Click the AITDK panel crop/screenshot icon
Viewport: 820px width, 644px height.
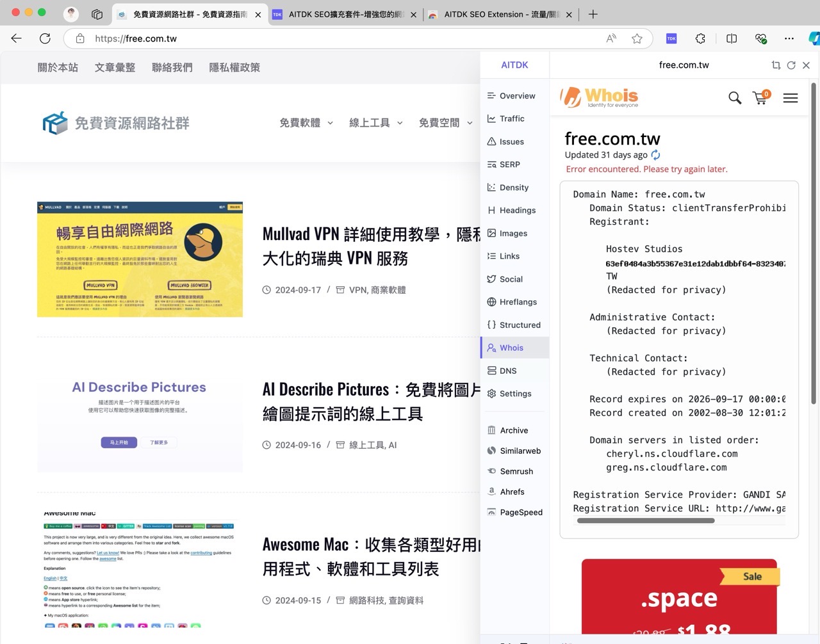click(776, 65)
